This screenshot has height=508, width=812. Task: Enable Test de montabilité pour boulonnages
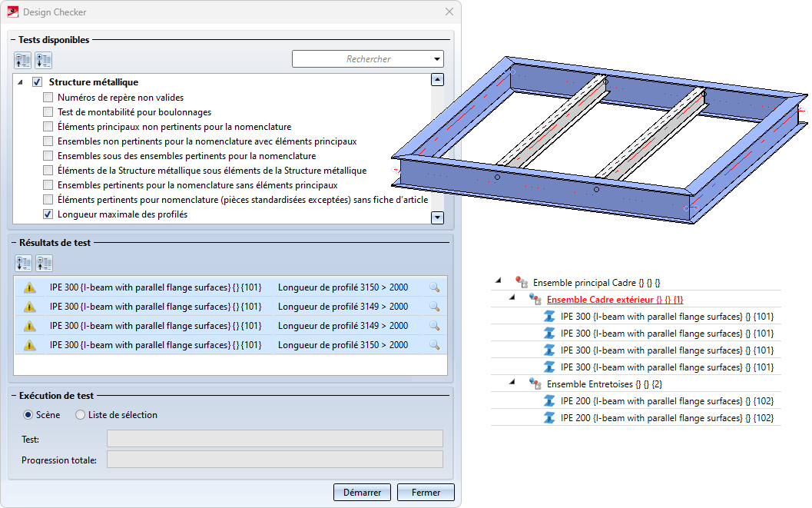click(x=48, y=112)
